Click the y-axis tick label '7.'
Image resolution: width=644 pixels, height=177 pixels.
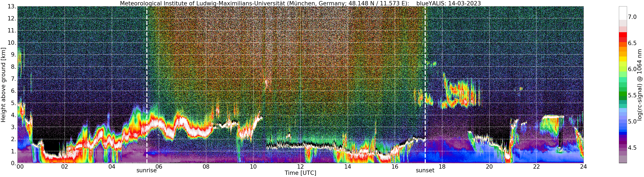coord(13,79)
